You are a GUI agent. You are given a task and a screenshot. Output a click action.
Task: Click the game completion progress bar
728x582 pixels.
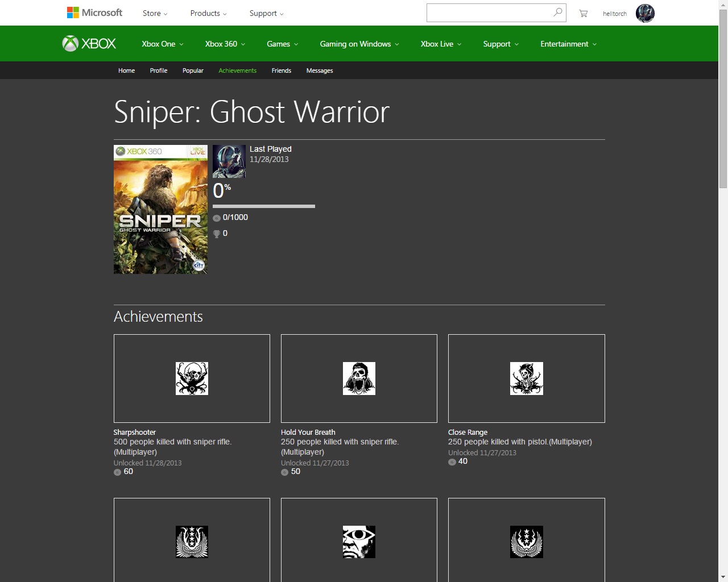pyautogui.click(x=264, y=206)
